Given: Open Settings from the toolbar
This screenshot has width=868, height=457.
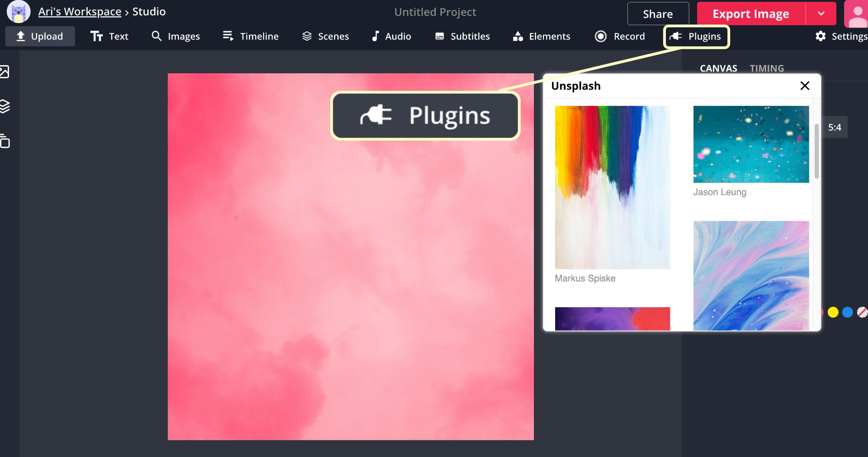Looking at the screenshot, I should pos(841,36).
